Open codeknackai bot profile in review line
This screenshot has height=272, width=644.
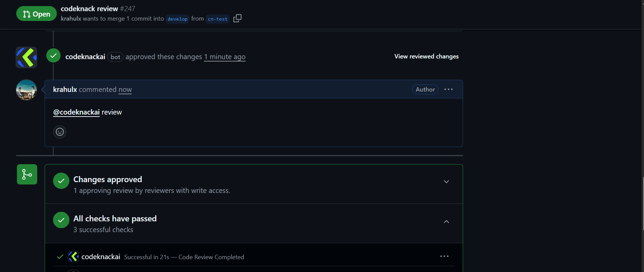pyautogui.click(x=85, y=57)
